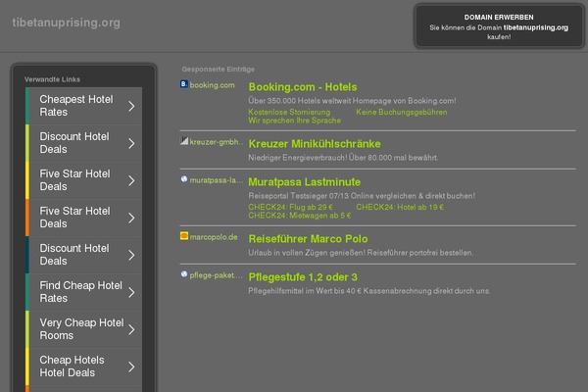This screenshot has width=588, height=392.
Task: Click chevron beside Find Cheap Hotel Rates
Action: pos(131,292)
